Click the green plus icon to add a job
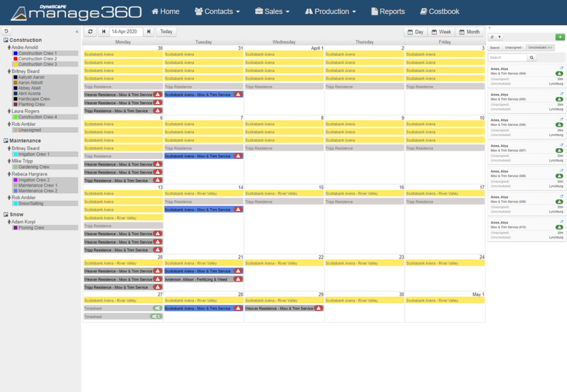The image size is (567, 392). pos(560,37)
